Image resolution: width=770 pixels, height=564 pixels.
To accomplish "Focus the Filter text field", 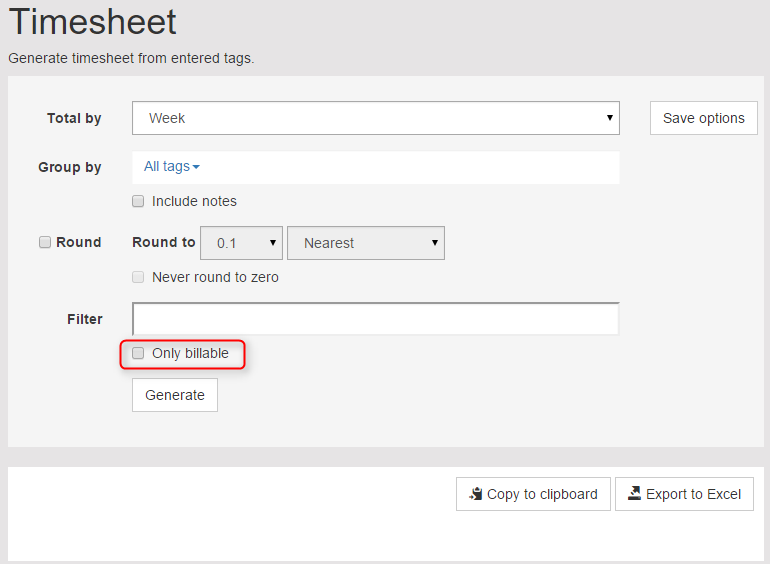I will [376, 319].
